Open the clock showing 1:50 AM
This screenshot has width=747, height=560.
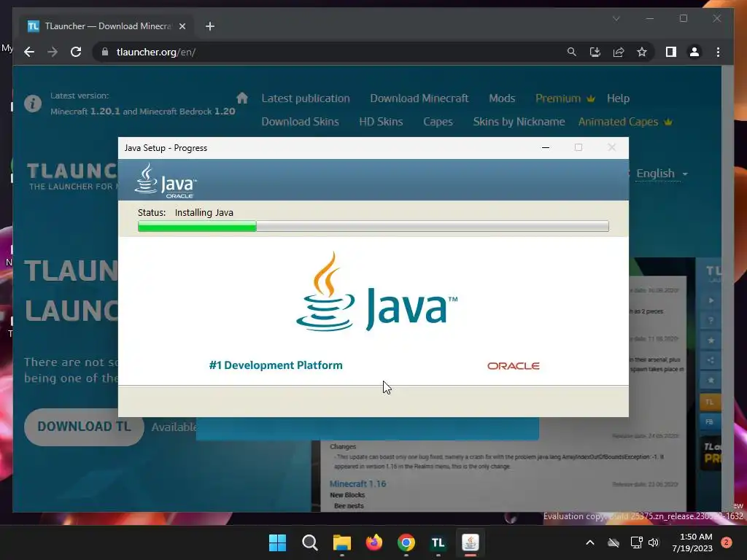692,542
